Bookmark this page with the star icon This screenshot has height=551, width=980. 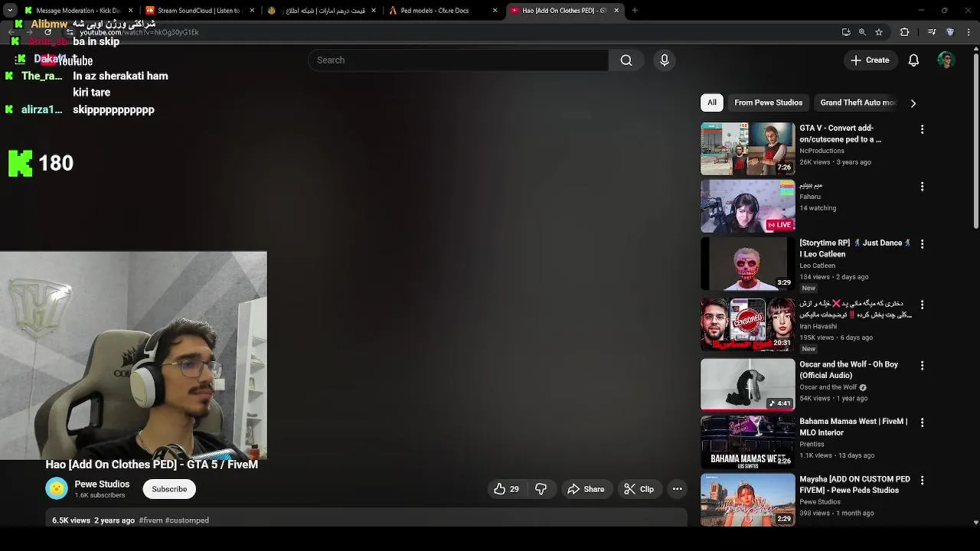click(x=879, y=32)
